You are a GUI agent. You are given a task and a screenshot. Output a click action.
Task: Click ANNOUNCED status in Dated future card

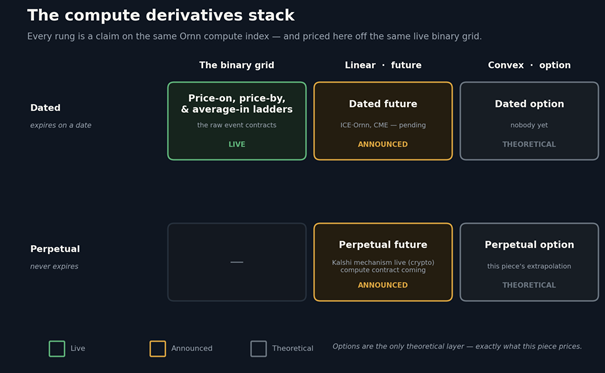coord(383,144)
